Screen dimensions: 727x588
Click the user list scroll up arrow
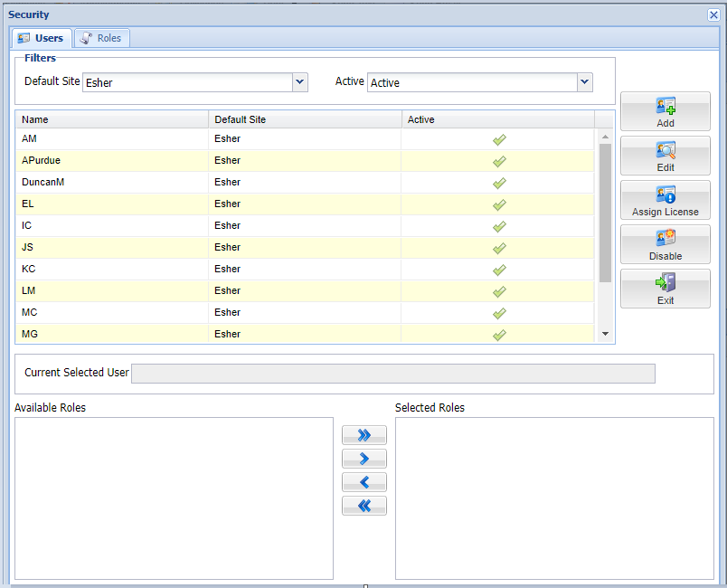coord(605,137)
